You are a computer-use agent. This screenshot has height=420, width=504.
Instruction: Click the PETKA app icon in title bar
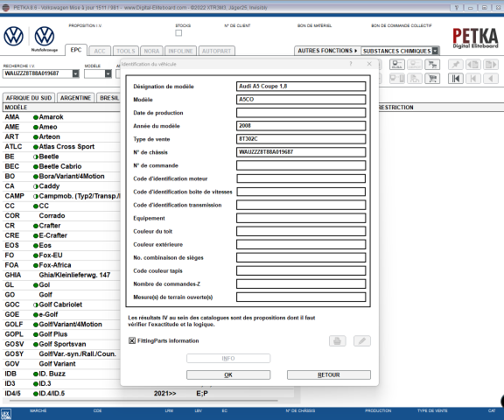(x=6, y=8)
